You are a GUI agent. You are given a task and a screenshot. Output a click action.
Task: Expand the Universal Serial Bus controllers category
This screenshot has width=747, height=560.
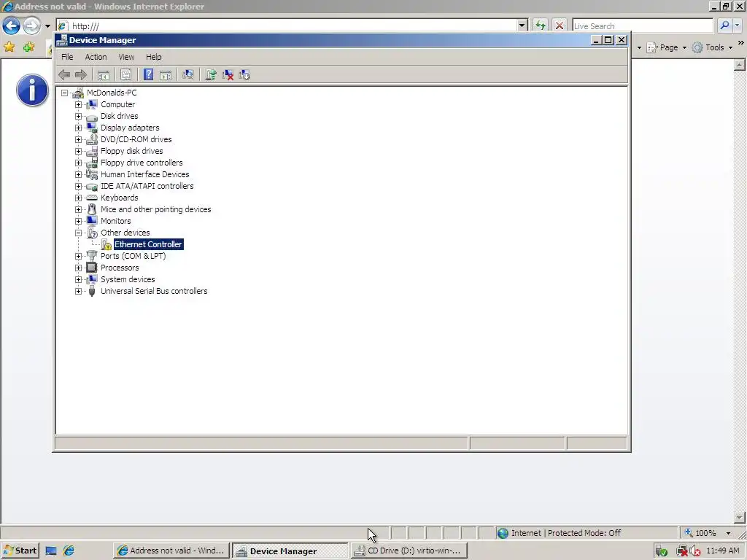pos(78,291)
